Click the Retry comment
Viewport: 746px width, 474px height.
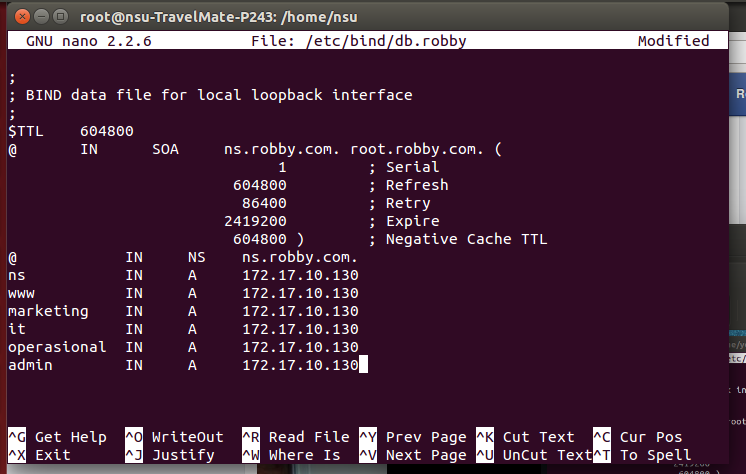[x=400, y=203]
